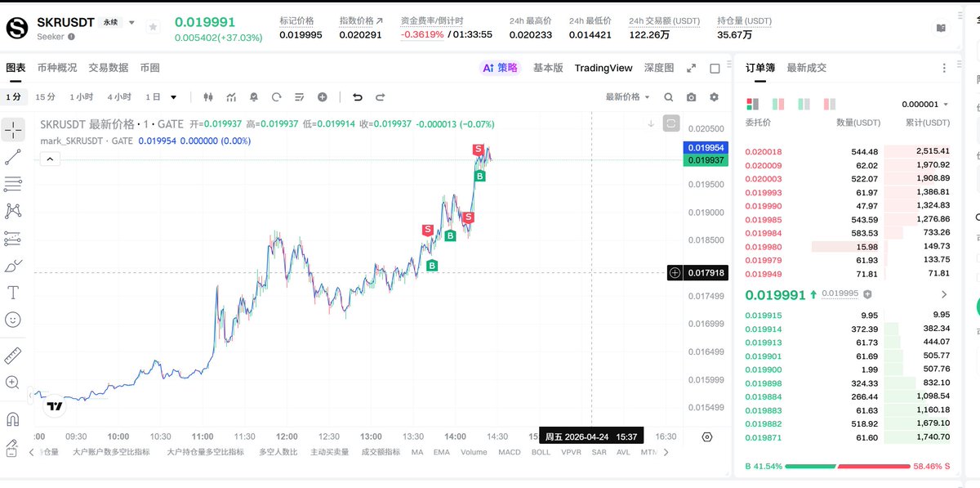Select the 4小时 timeframe
This screenshot has height=488, width=980.
click(x=118, y=96)
